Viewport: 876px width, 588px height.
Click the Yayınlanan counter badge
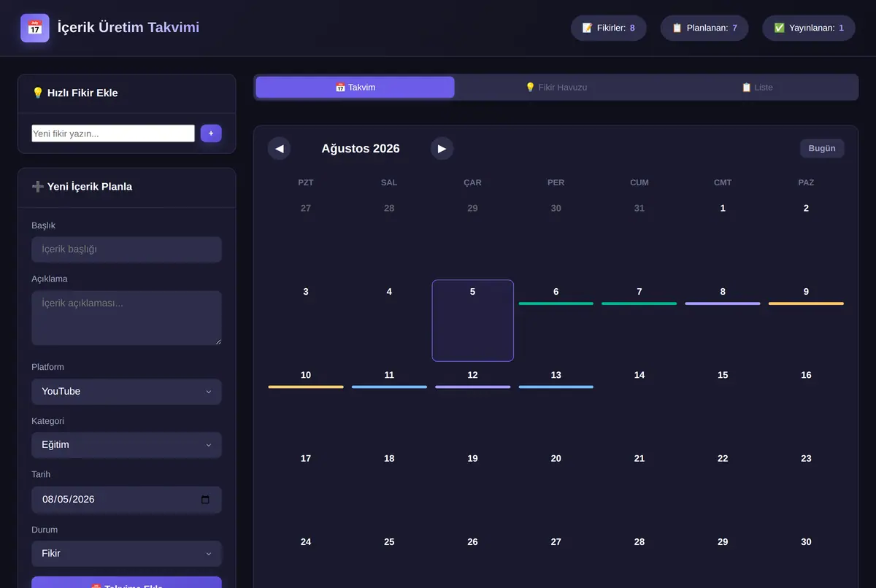tap(809, 28)
